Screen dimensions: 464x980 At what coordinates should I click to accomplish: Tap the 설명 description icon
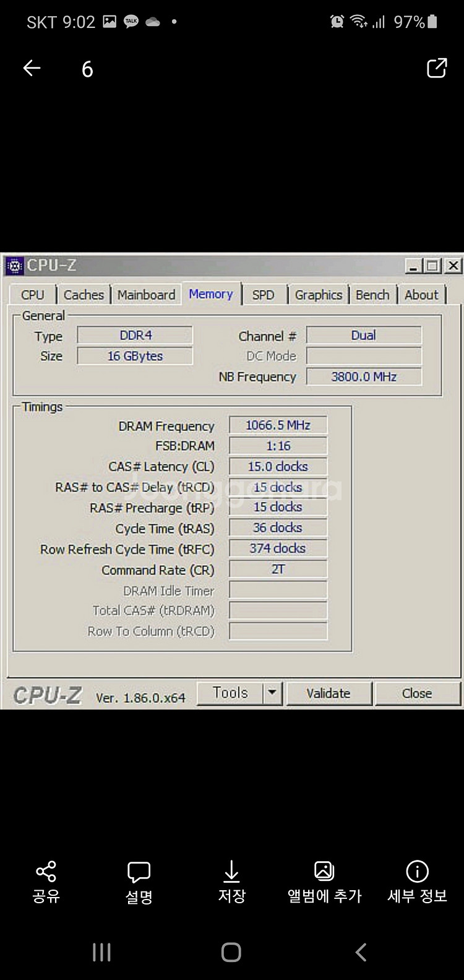pos(139,872)
